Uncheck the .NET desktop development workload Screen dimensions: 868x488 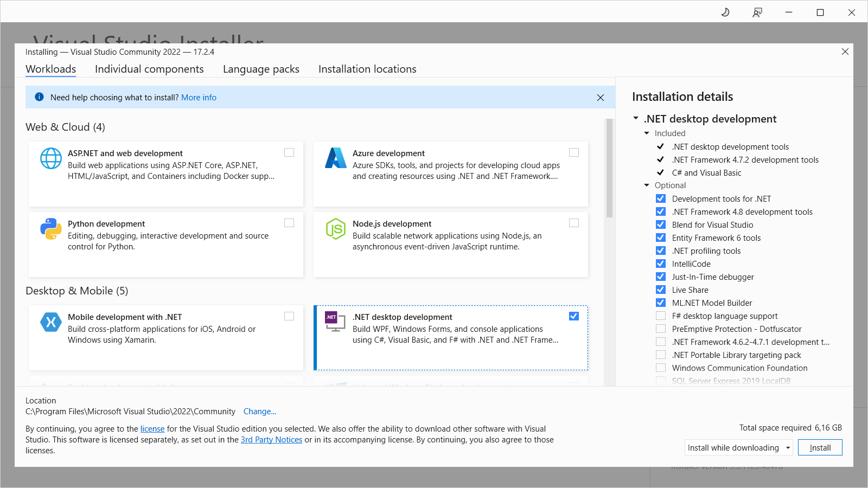coord(574,316)
